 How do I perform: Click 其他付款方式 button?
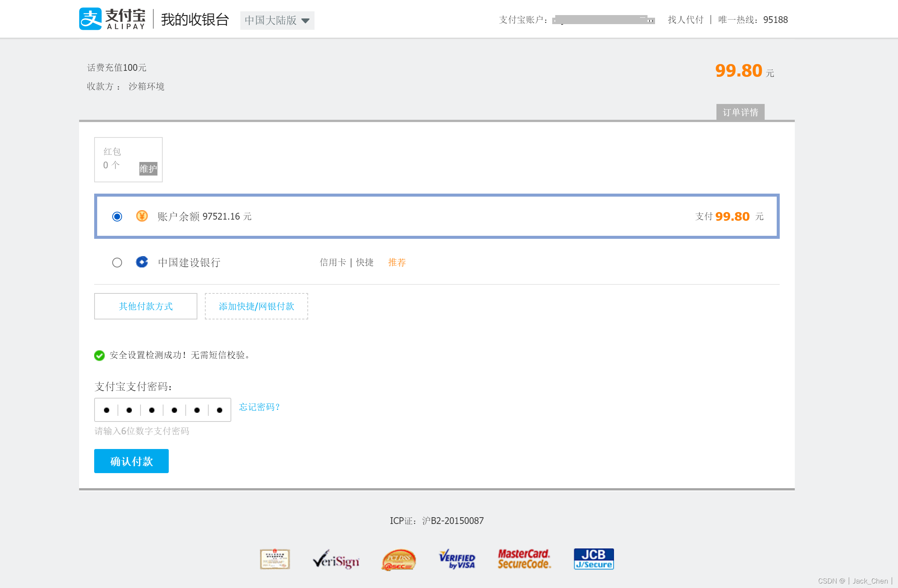[x=146, y=306]
